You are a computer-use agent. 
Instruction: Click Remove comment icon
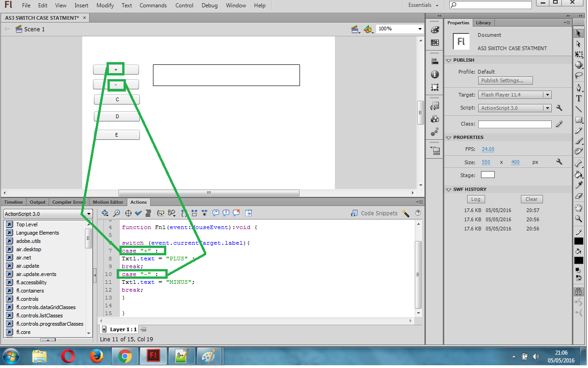click(237, 213)
